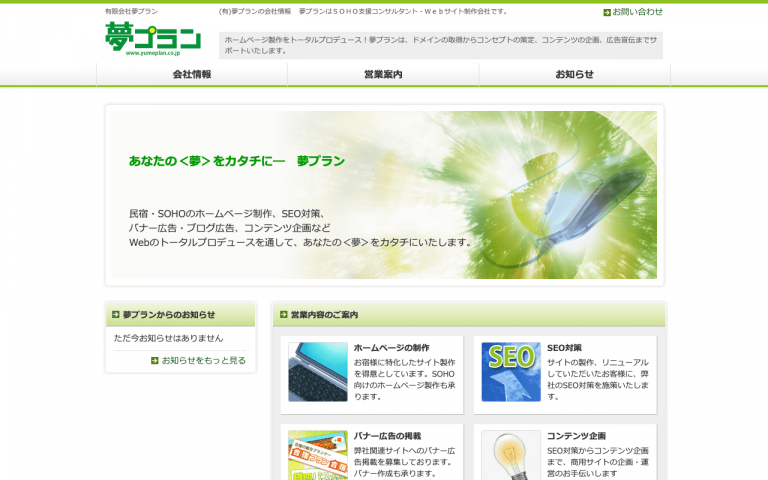The image size is (768, 480).
Task: Click the laptop thumbnail for ホームページの制作
Action: [x=318, y=372]
